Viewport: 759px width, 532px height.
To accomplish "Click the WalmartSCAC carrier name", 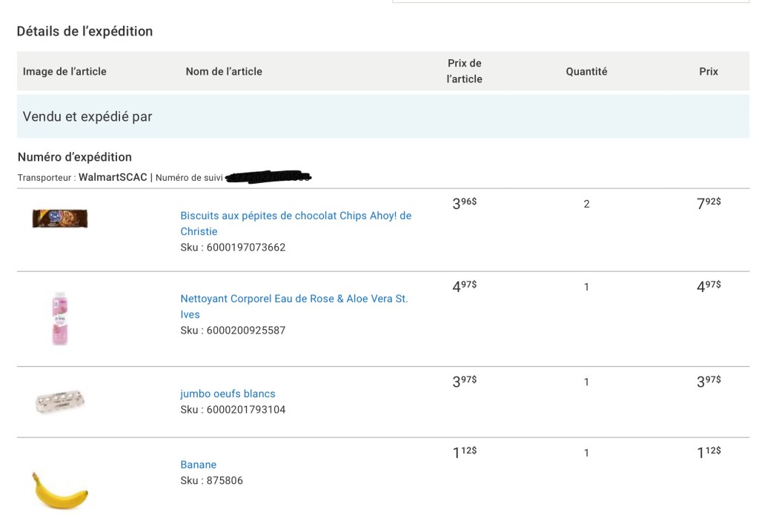I will point(113,178).
